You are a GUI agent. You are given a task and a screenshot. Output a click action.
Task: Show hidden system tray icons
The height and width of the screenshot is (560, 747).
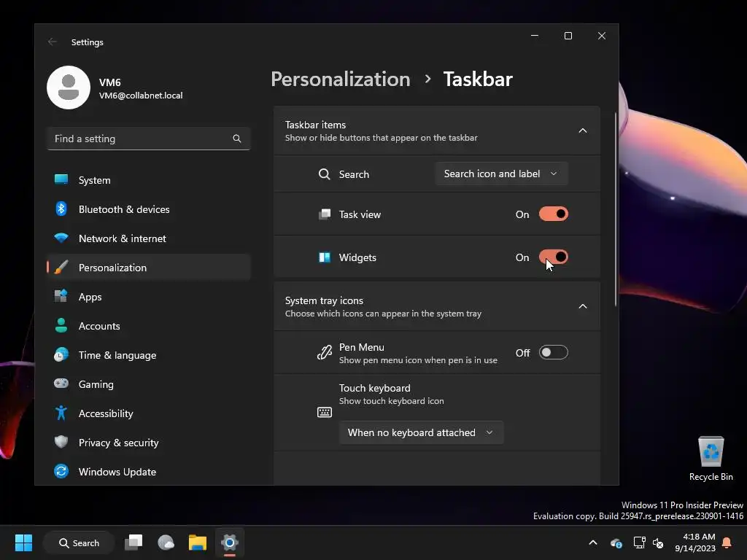tap(592, 542)
